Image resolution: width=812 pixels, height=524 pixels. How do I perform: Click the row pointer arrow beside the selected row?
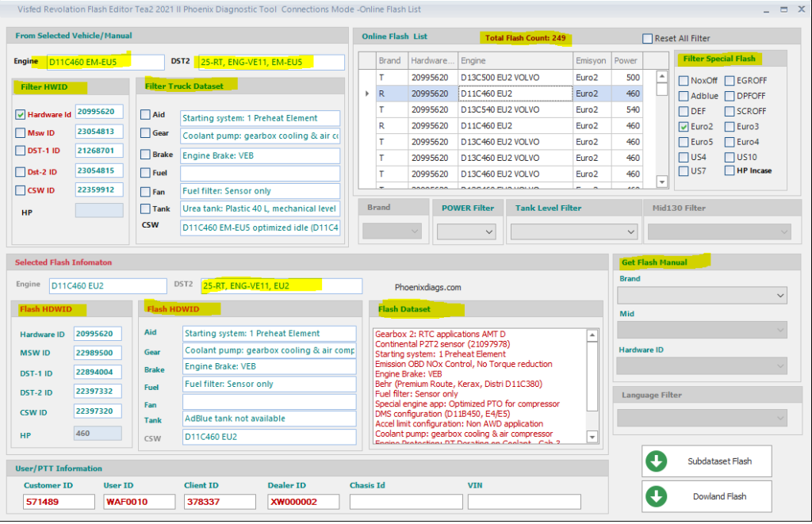pos(367,94)
